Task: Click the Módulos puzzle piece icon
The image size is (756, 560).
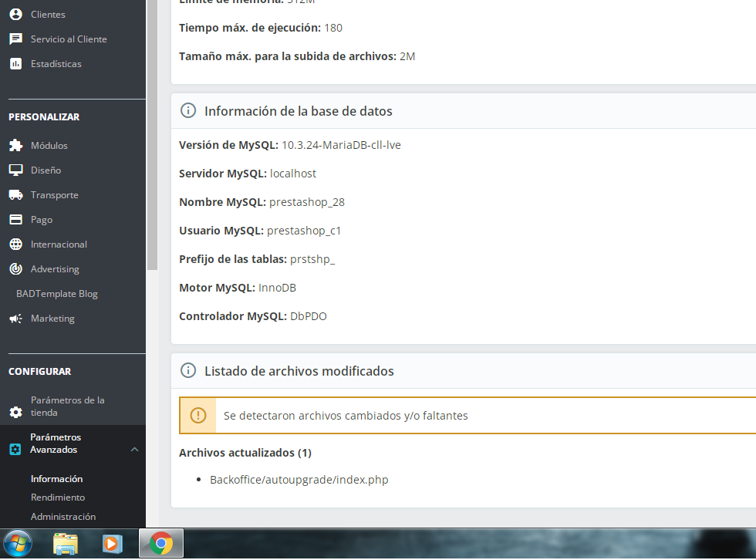Action: (x=16, y=146)
